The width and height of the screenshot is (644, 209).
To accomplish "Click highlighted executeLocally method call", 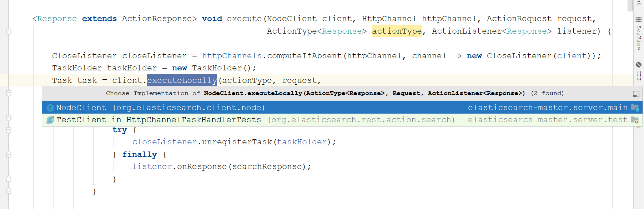I will click(x=182, y=80).
